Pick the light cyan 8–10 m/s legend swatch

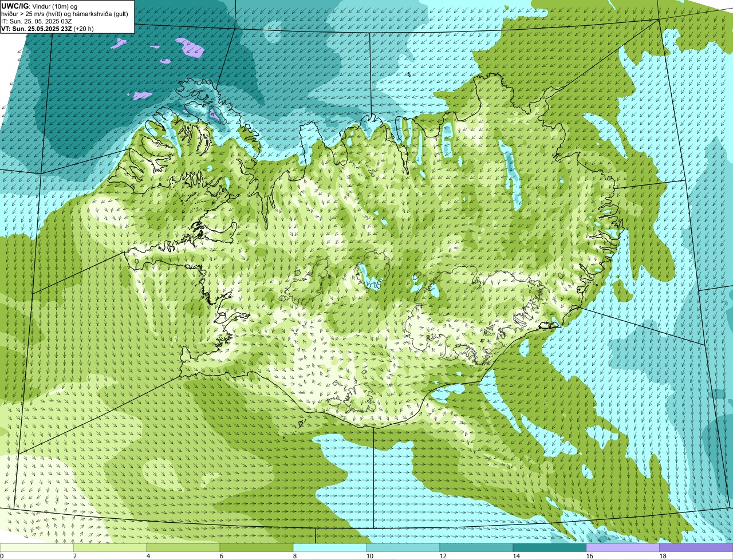[330, 547]
